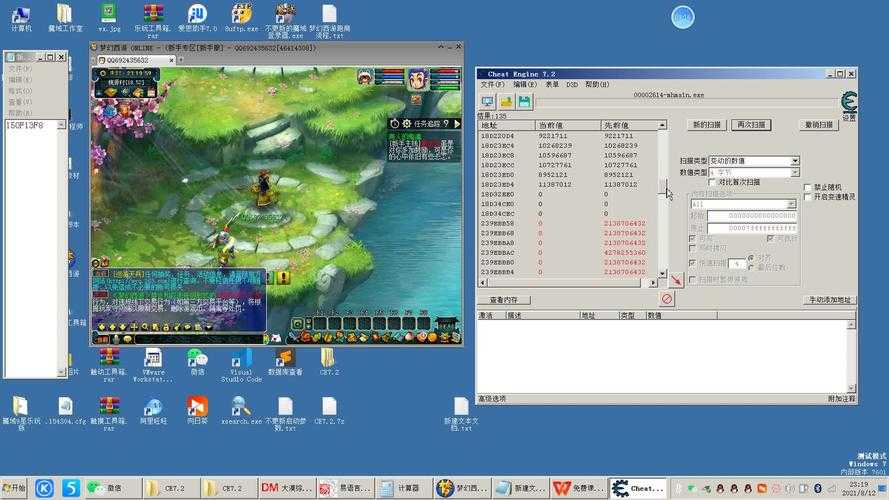The image size is (889, 500).
Task: Open the Cheat Engine settings logo
Action: tap(849, 103)
